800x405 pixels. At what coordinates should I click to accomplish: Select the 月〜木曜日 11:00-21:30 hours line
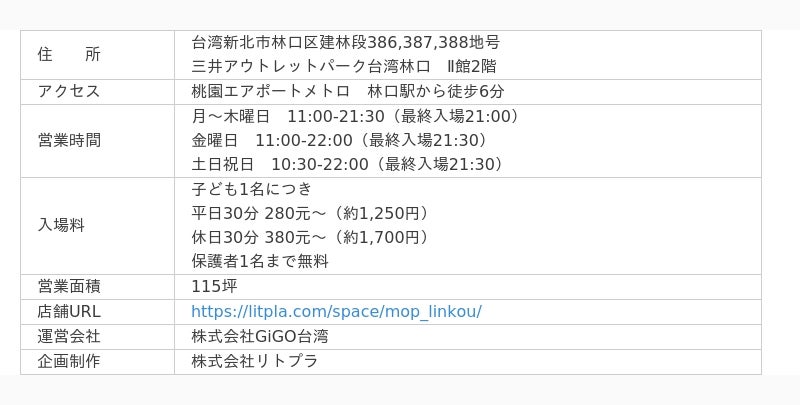(x=355, y=116)
